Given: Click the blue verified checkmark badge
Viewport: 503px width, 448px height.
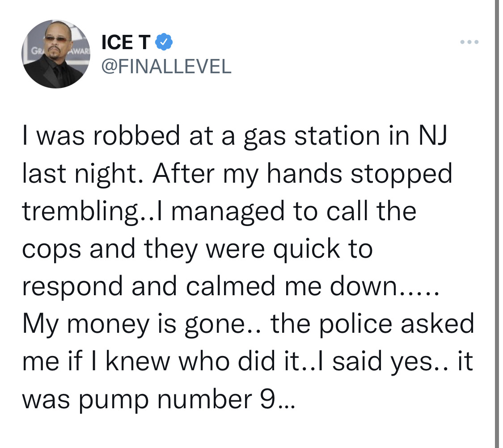Looking at the screenshot, I should coord(164,42).
